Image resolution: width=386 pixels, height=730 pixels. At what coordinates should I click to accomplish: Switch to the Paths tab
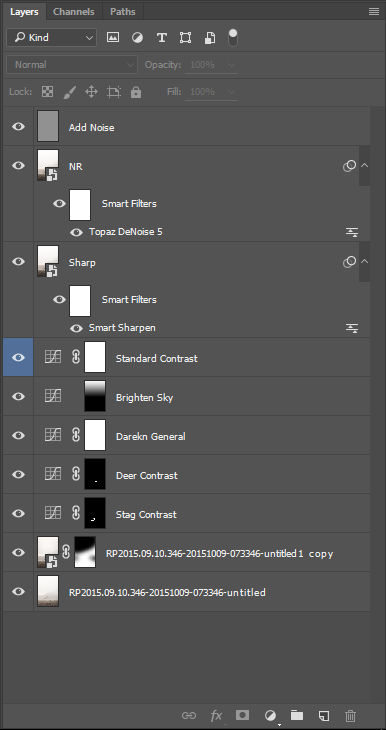[122, 12]
